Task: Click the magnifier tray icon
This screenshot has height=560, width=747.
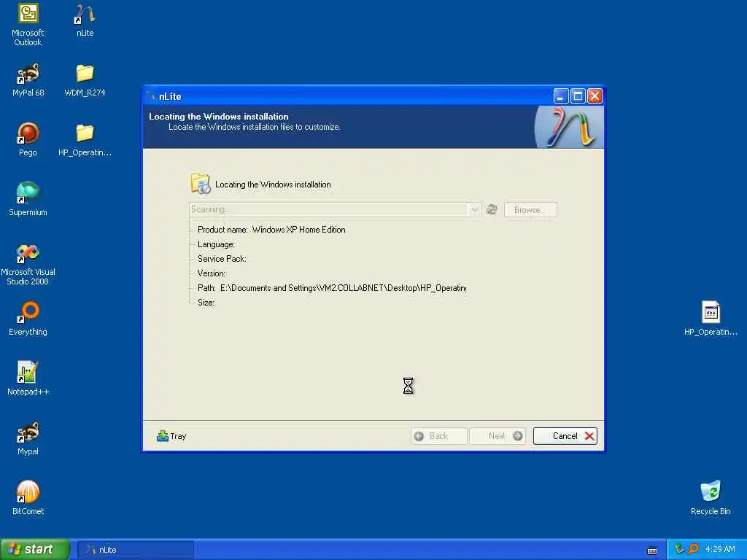Action: (x=693, y=549)
